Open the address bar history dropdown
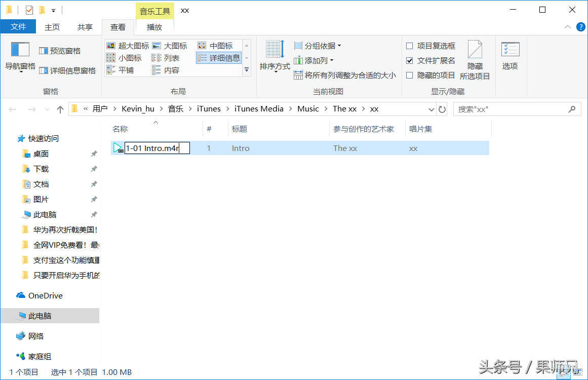This screenshot has height=380, width=588. pyautogui.click(x=431, y=109)
